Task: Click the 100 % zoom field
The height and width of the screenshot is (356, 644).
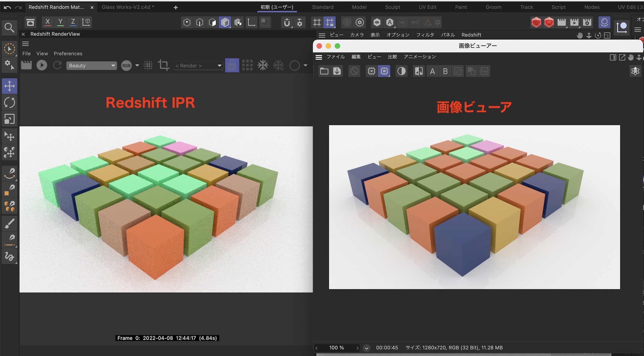Action: pos(336,348)
